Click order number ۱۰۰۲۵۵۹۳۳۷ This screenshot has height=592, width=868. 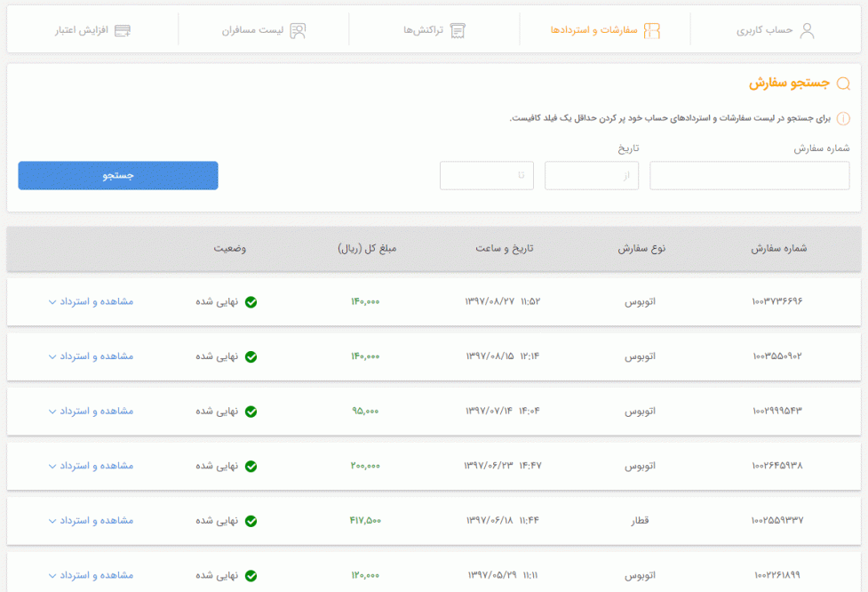click(x=777, y=521)
